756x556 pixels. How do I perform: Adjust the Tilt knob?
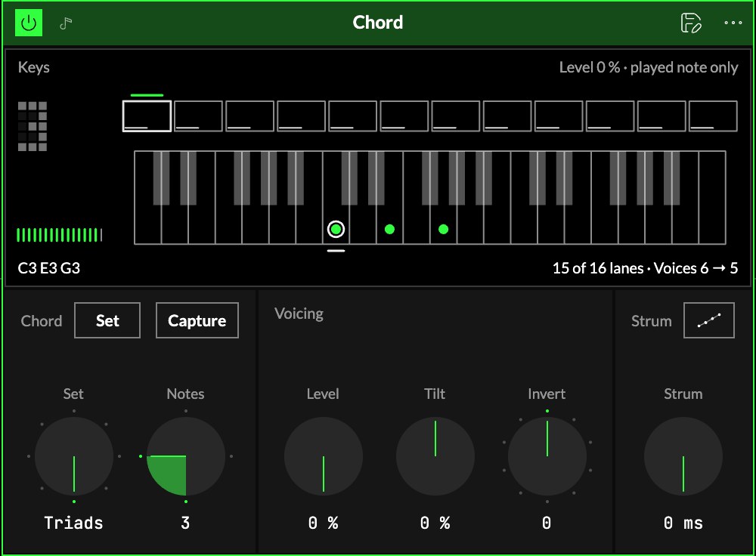435,456
